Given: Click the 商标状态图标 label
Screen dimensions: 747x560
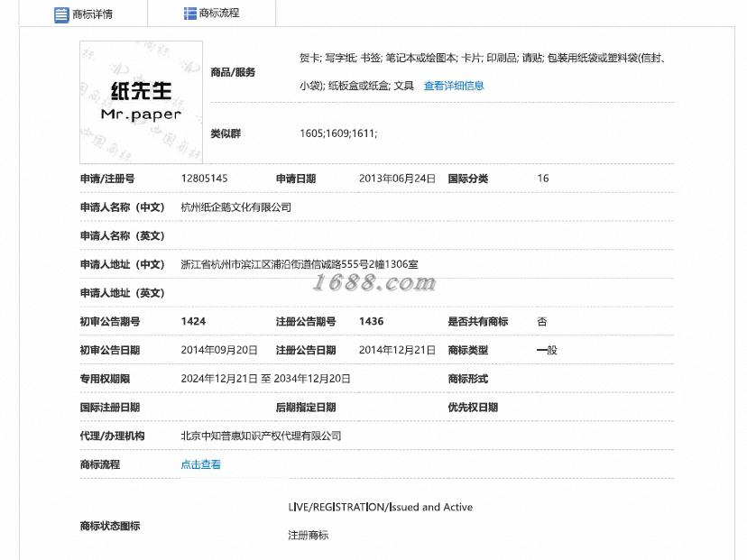Looking at the screenshot, I should (109, 526).
